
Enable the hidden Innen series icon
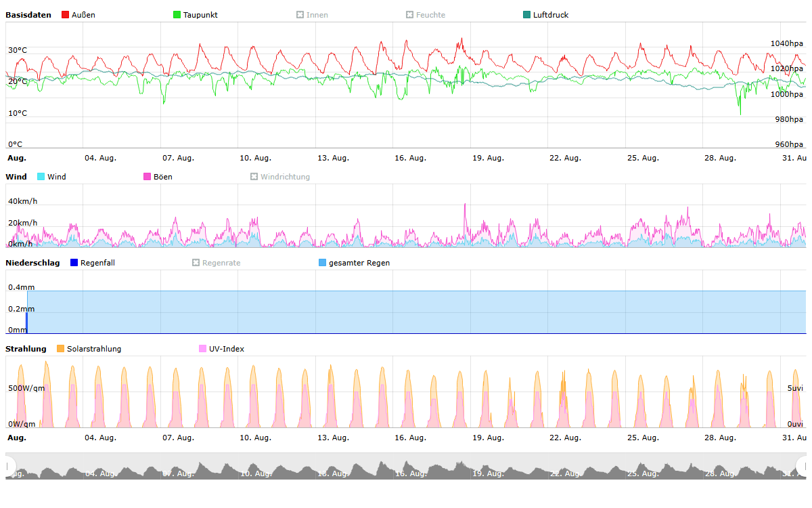point(300,15)
